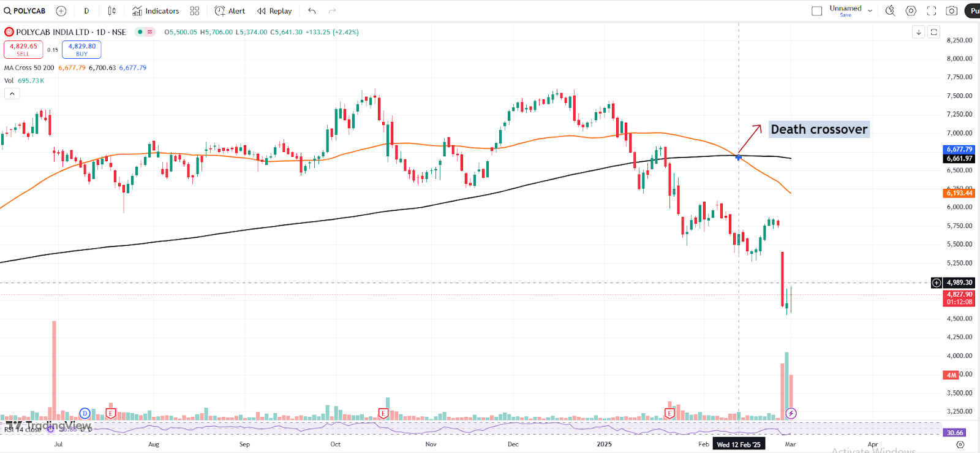Start bar Replay mode

click(274, 11)
